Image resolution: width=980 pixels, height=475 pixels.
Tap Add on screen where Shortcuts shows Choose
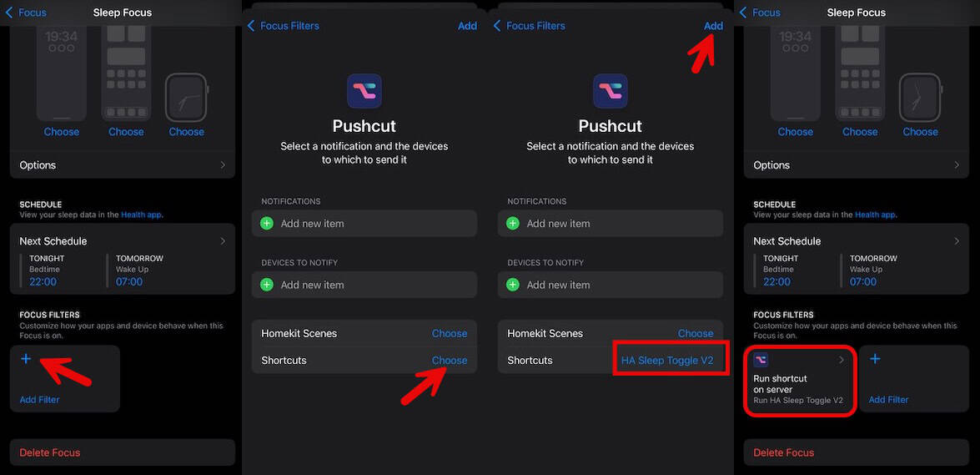click(x=468, y=26)
